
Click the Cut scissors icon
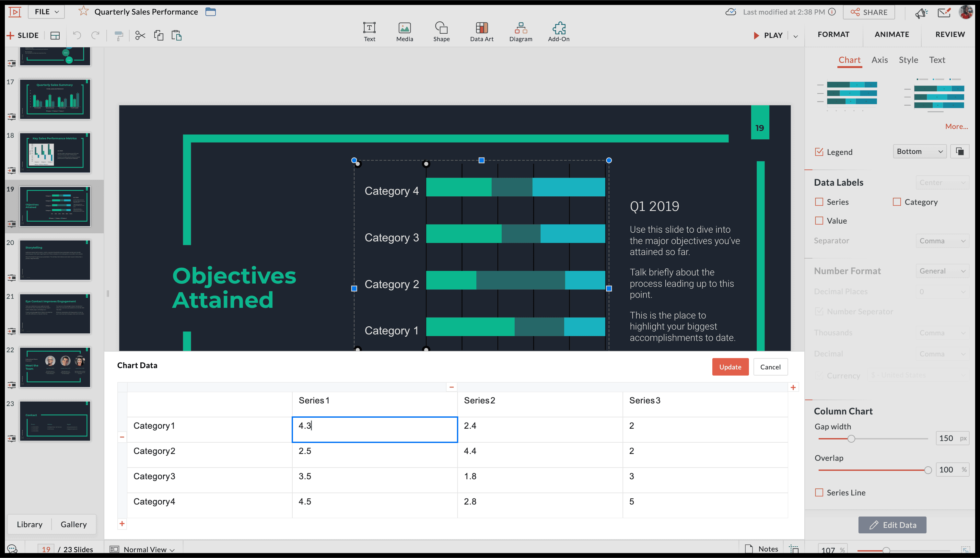pyautogui.click(x=140, y=35)
